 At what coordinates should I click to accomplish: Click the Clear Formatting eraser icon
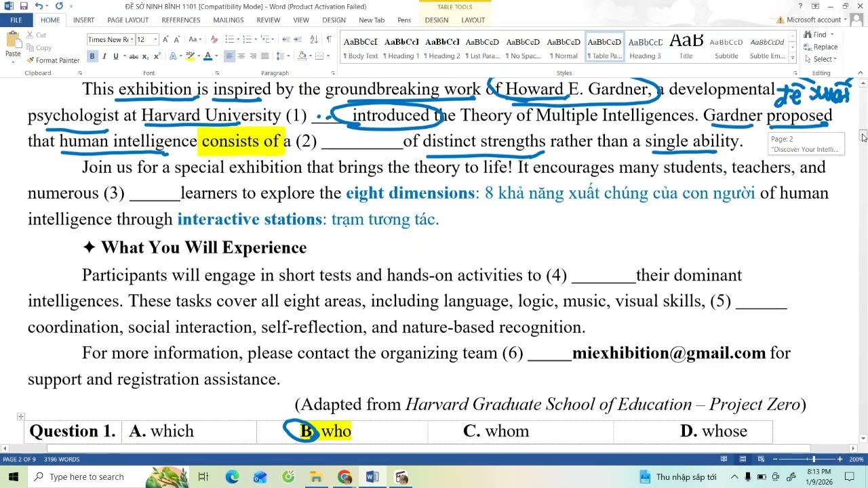(214, 39)
